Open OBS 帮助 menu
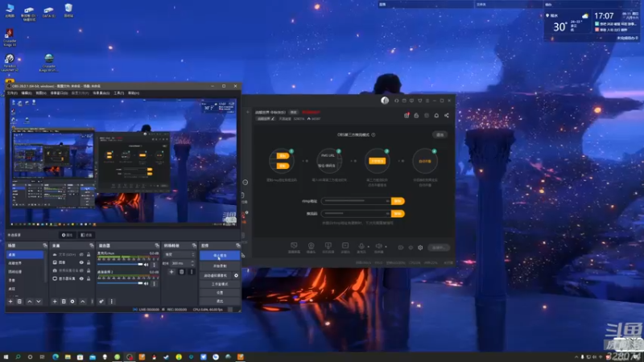This screenshot has height=362, width=644. (x=134, y=93)
